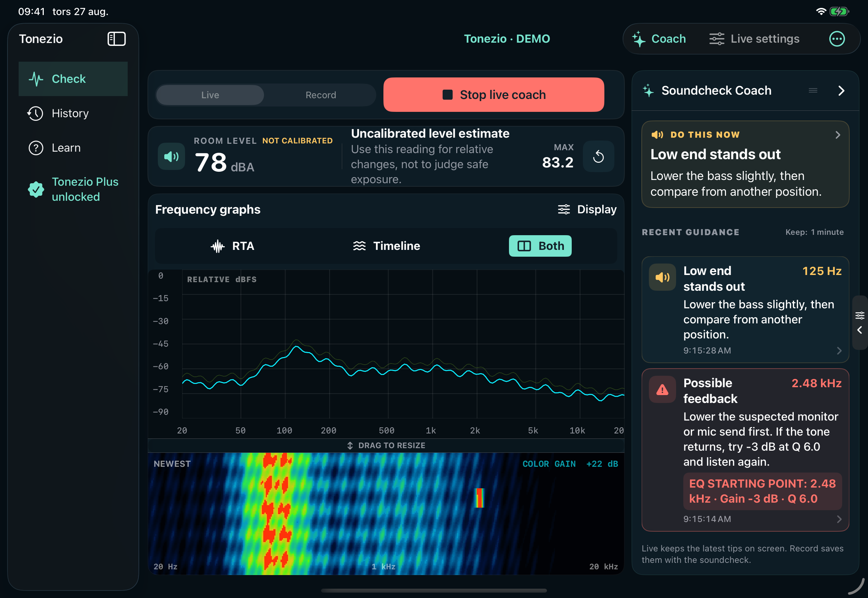Screen dimensions: 868x598
Task: Switch to Live mode
Action: 210,95
